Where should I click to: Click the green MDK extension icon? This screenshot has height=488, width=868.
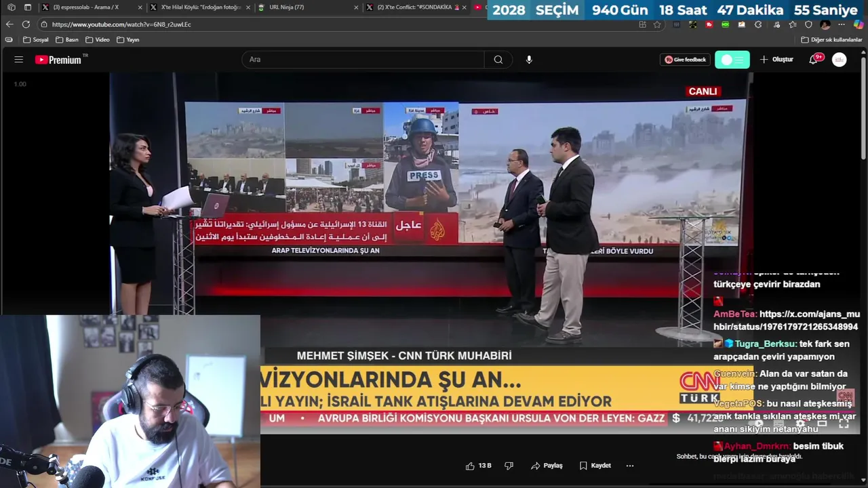point(726,24)
